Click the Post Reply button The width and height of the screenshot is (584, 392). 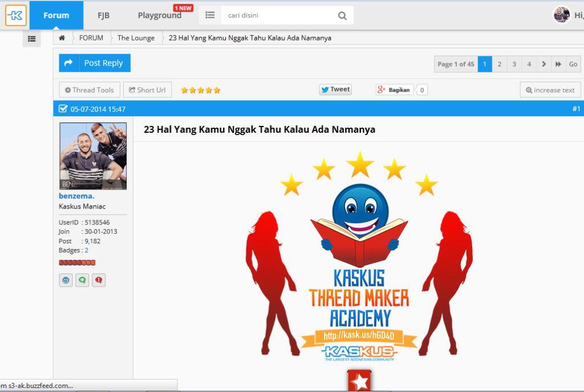click(95, 63)
